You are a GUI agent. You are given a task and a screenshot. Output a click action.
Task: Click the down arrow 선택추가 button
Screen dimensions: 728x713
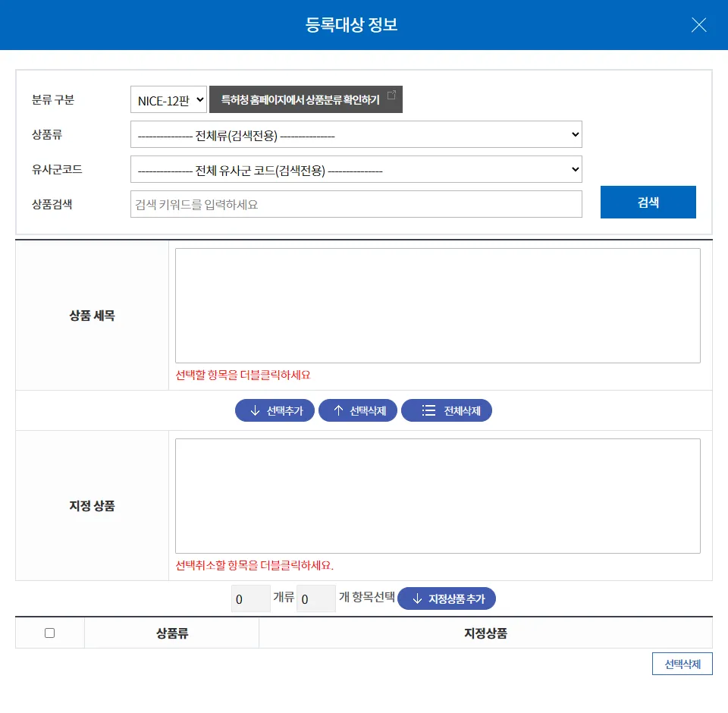[x=275, y=410]
